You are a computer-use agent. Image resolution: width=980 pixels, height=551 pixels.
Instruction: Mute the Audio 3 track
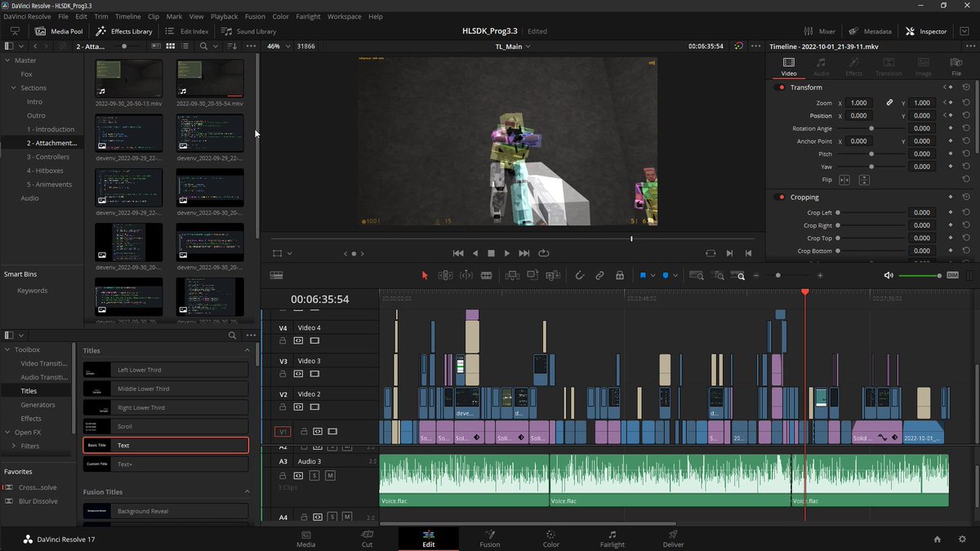[x=331, y=475]
